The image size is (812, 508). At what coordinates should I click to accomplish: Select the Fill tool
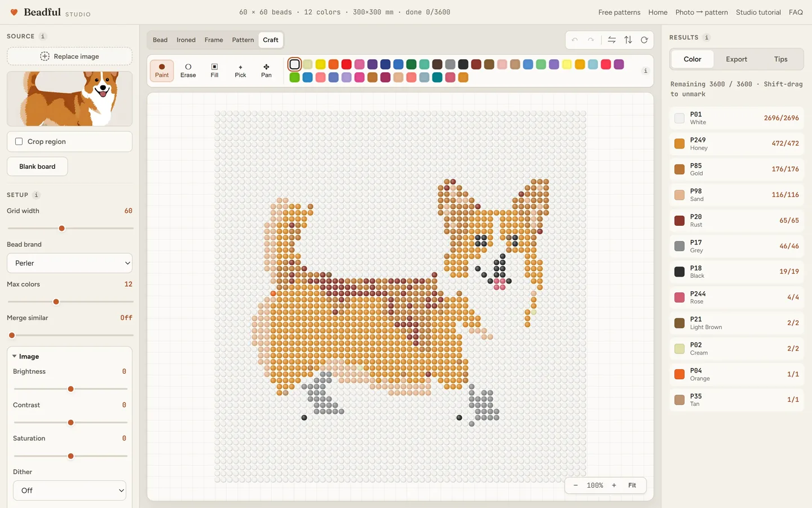point(214,71)
